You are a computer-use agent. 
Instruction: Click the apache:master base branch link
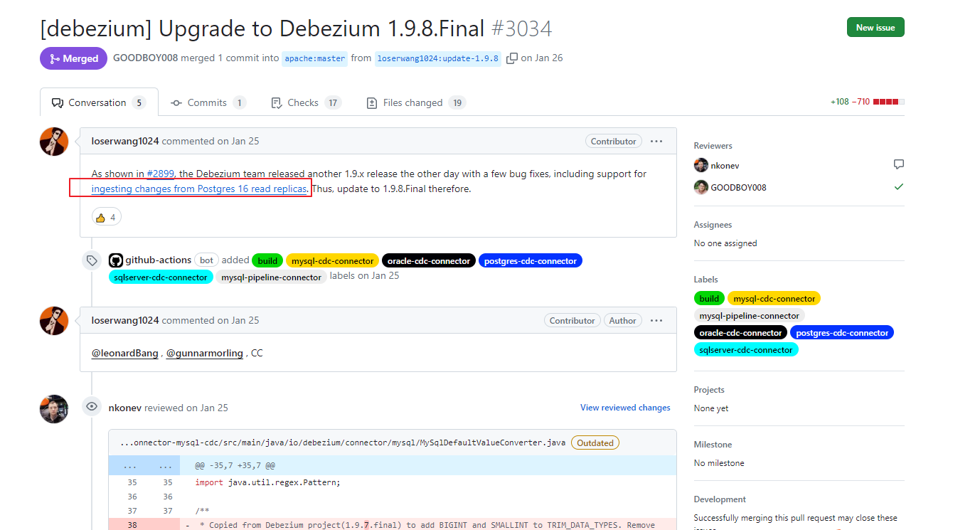coord(315,58)
